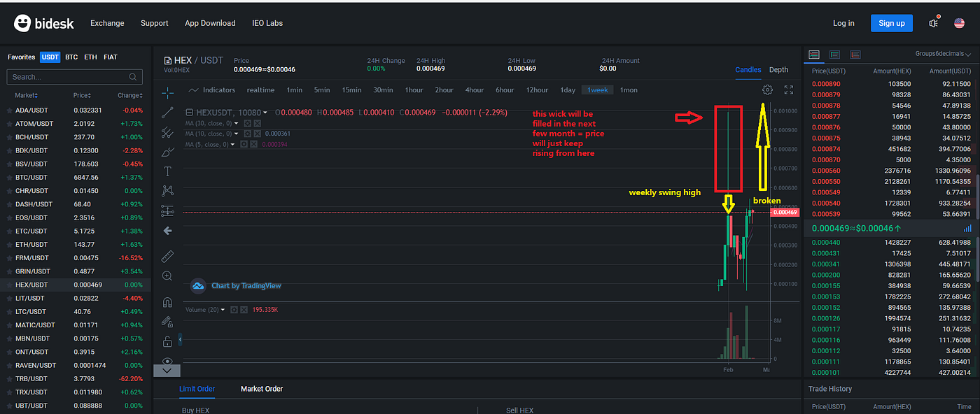Enter fullscreen chart mode
980x414 pixels.
point(789,90)
